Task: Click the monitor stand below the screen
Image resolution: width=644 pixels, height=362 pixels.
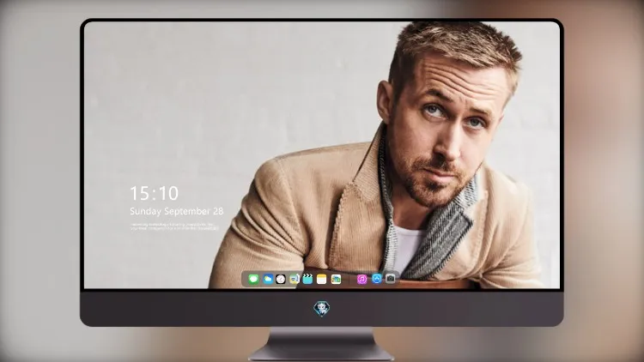Action: pos(322,344)
